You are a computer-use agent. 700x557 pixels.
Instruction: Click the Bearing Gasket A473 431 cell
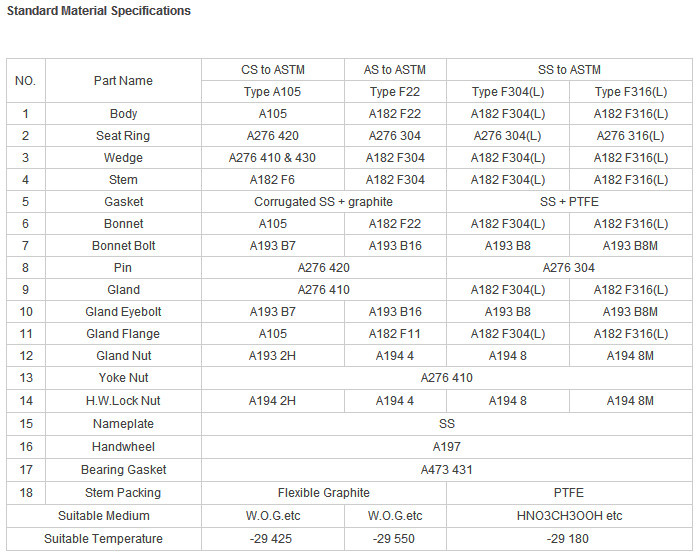click(x=447, y=470)
